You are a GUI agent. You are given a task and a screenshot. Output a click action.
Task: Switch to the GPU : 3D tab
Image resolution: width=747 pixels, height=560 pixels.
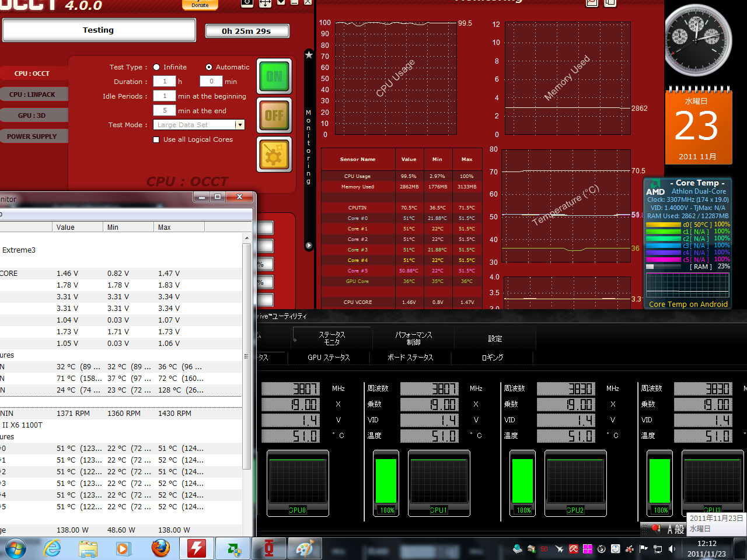coord(34,116)
